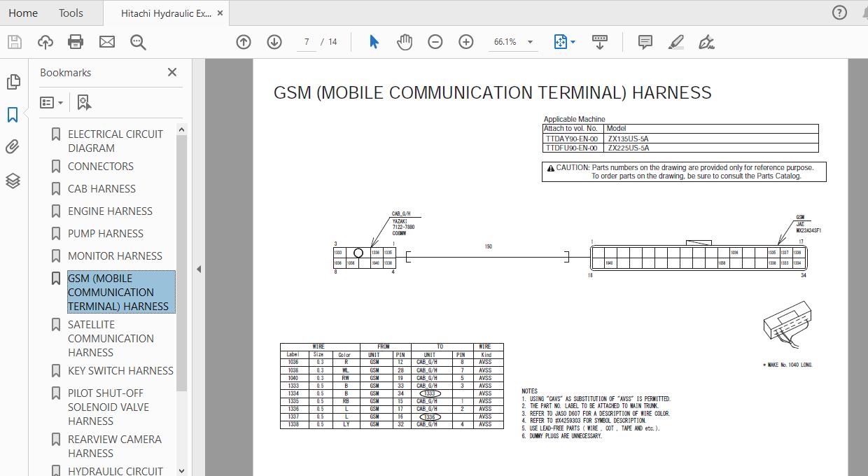Click the 'TTDAY90-EN-00' volume number
Viewport: 868px width, 476px height.
pos(572,139)
